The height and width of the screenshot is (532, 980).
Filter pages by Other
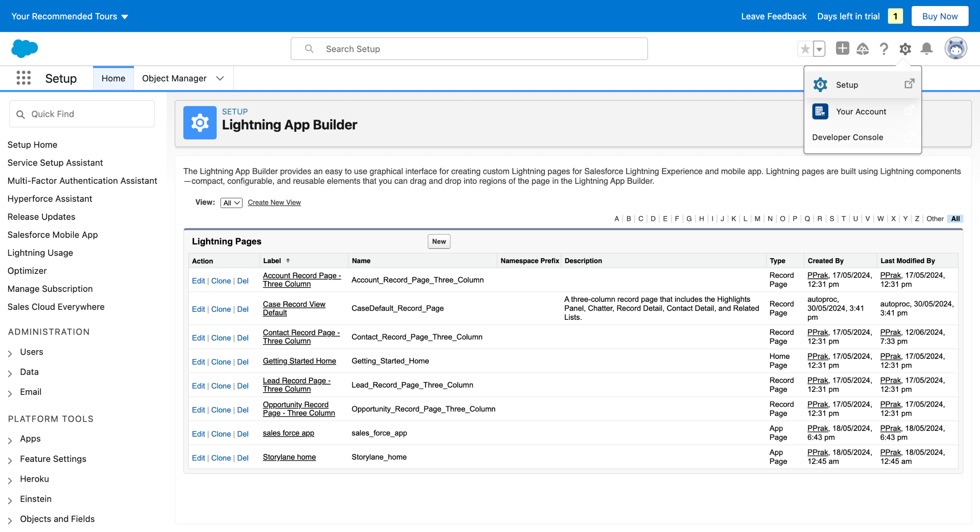(x=935, y=219)
